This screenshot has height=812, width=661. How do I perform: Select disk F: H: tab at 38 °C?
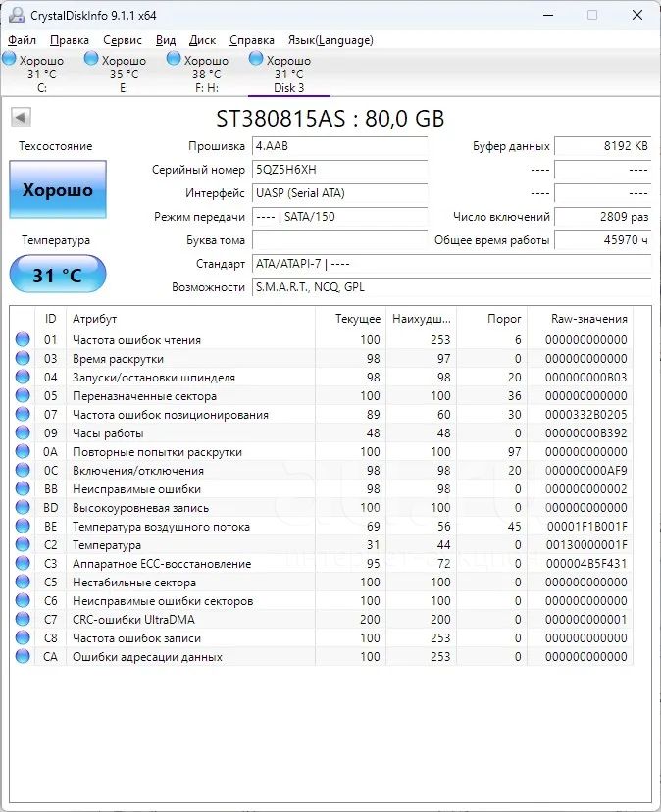click(206, 73)
